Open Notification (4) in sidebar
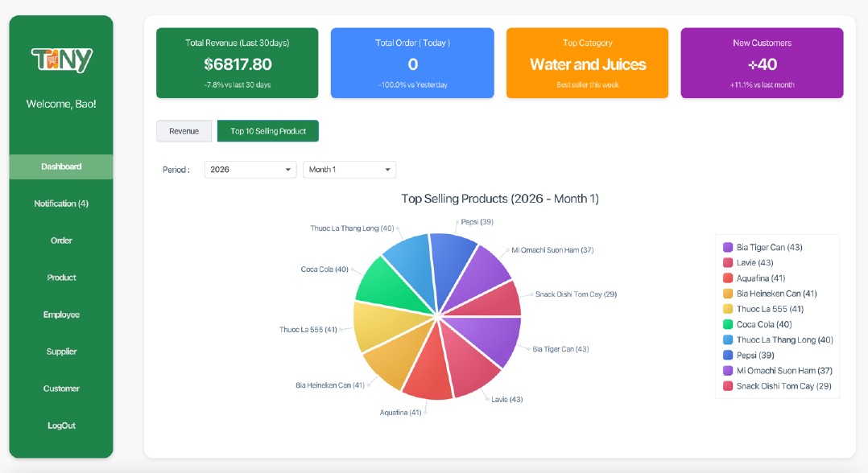This screenshot has width=868, height=473. click(x=61, y=204)
